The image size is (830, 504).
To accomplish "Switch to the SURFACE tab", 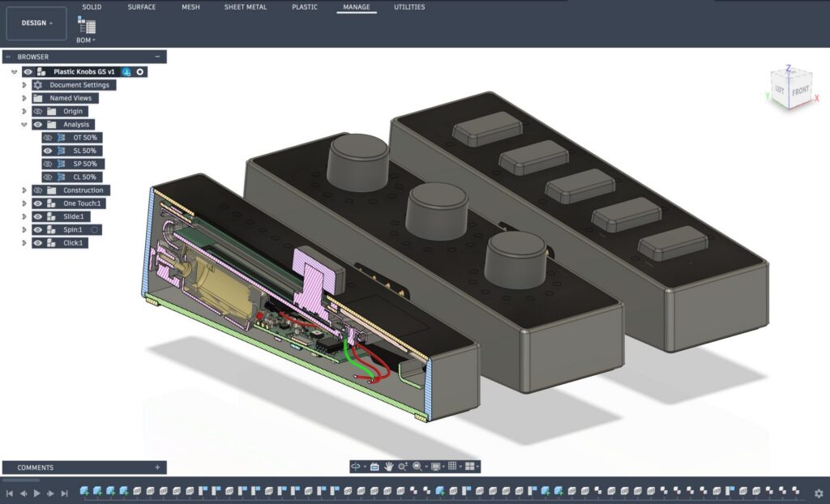I will point(141,6).
